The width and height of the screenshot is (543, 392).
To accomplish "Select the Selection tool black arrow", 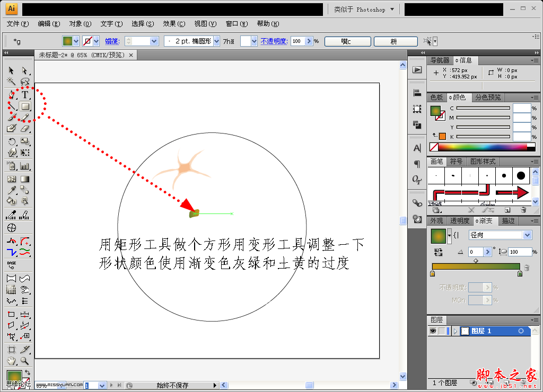I will pos(11,70).
